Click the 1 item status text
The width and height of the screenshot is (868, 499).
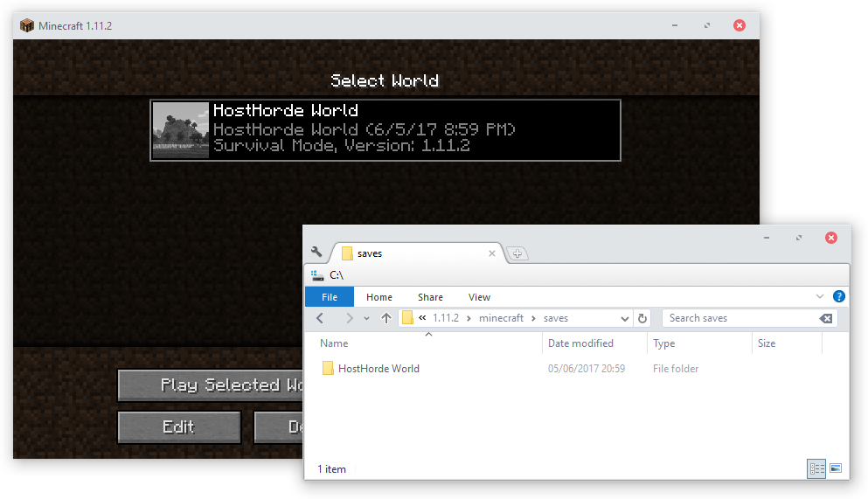(x=331, y=469)
